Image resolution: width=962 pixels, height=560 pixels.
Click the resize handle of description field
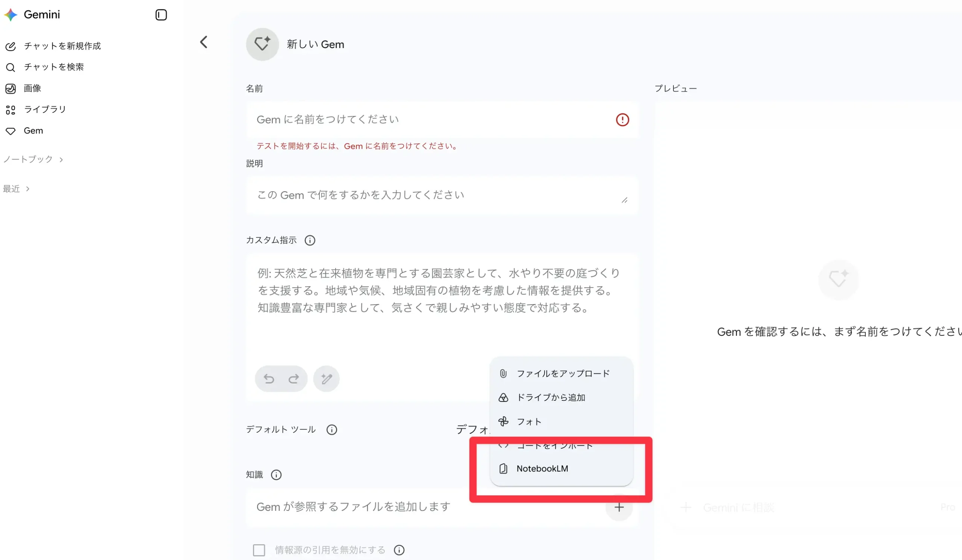pos(625,200)
